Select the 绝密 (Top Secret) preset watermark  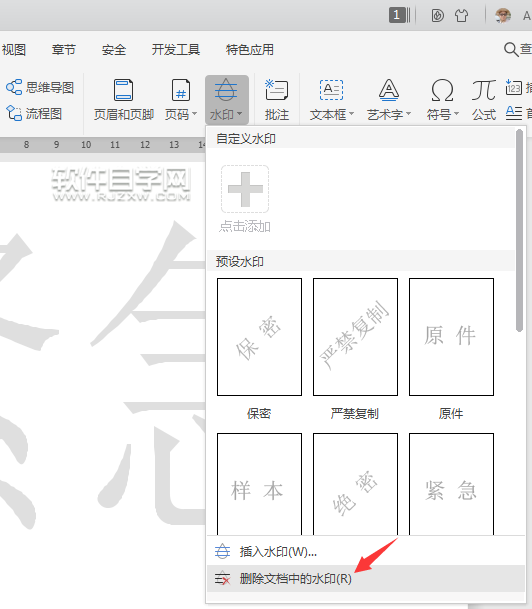(355, 484)
